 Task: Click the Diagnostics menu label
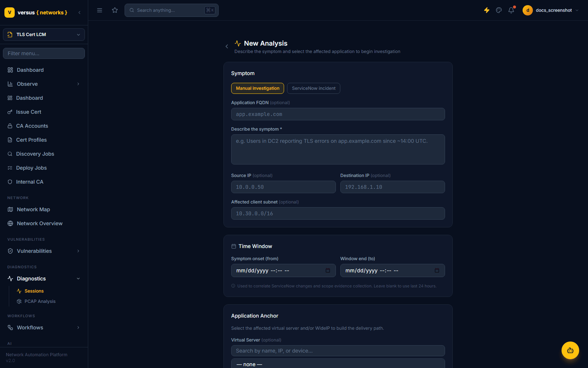(x=31, y=279)
